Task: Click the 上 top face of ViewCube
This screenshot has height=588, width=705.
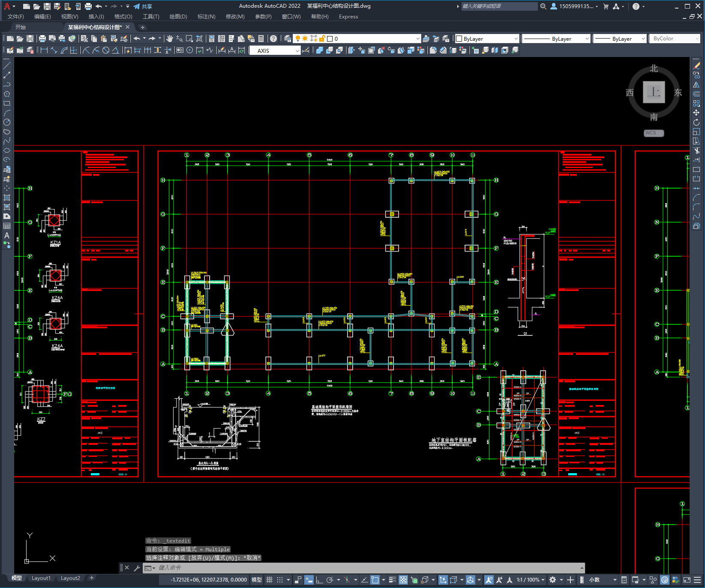Action: (654, 92)
